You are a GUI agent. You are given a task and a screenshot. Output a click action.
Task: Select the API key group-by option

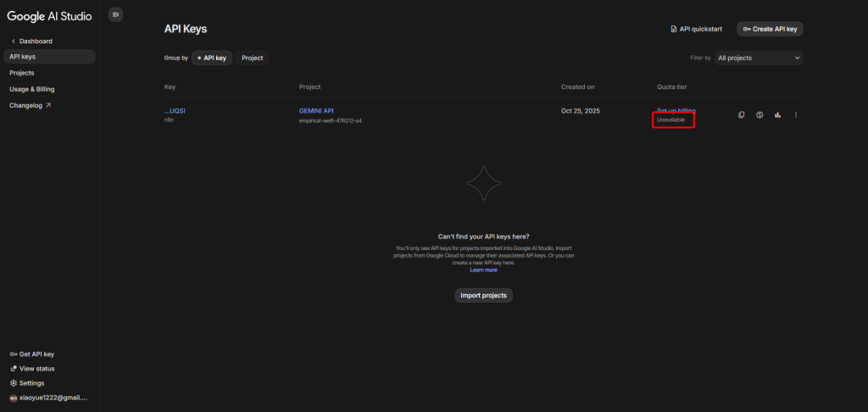pyautogui.click(x=212, y=58)
